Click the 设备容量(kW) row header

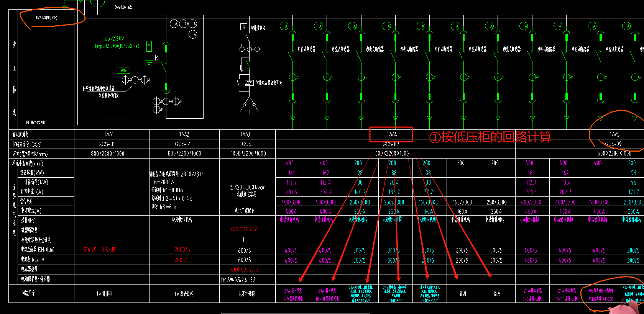32,173
